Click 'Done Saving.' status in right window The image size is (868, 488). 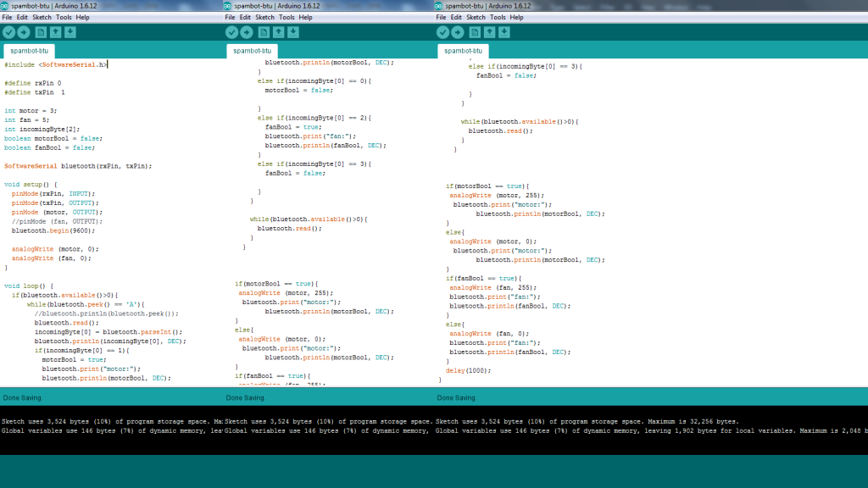coord(457,398)
